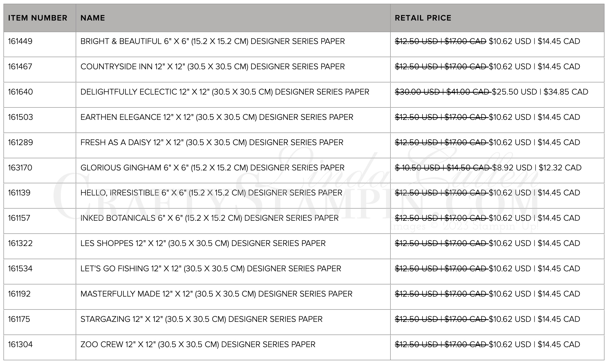
Task: Select Let's Go Fishing paper name
Action: [x=211, y=269]
